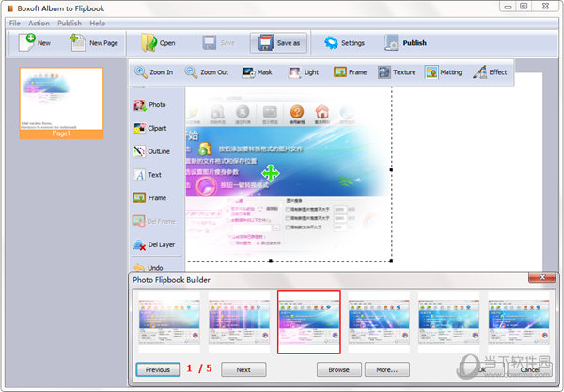
Task: Choose the OutLine tool
Action: point(151,151)
